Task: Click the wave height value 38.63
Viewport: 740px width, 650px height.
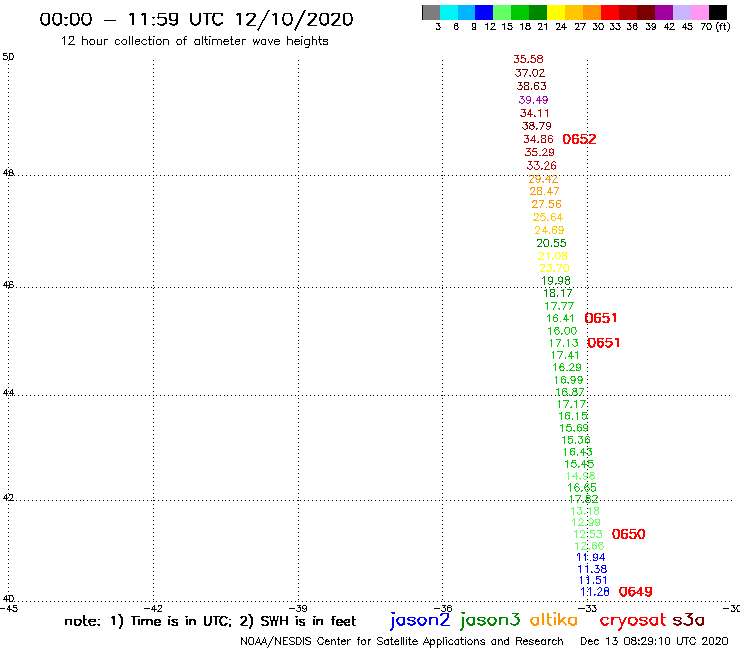Action: pyautogui.click(x=531, y=86)
